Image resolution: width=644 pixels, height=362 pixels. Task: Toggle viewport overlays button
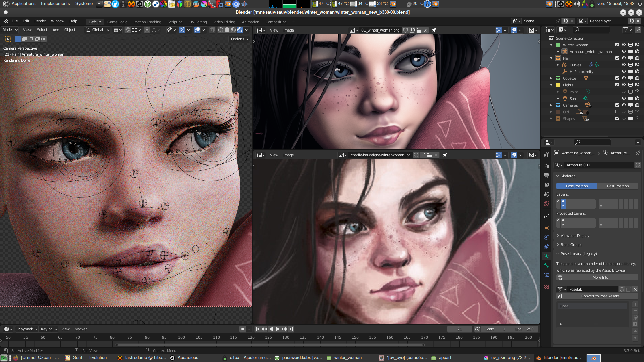(x=197, y=30)
